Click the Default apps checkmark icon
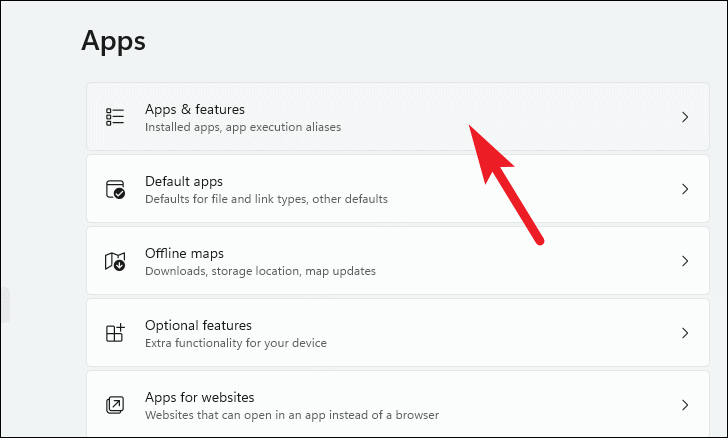This screenshot has width=728, height=438. 115,189
